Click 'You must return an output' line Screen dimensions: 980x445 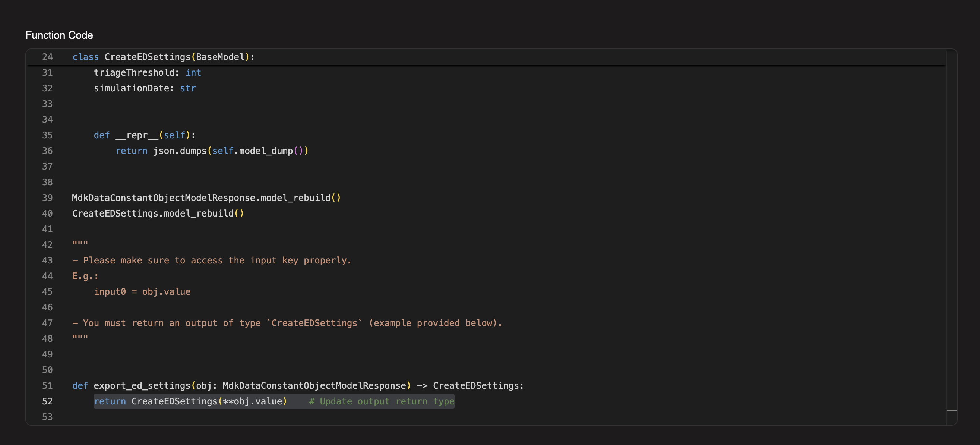[x=287, y=323]
